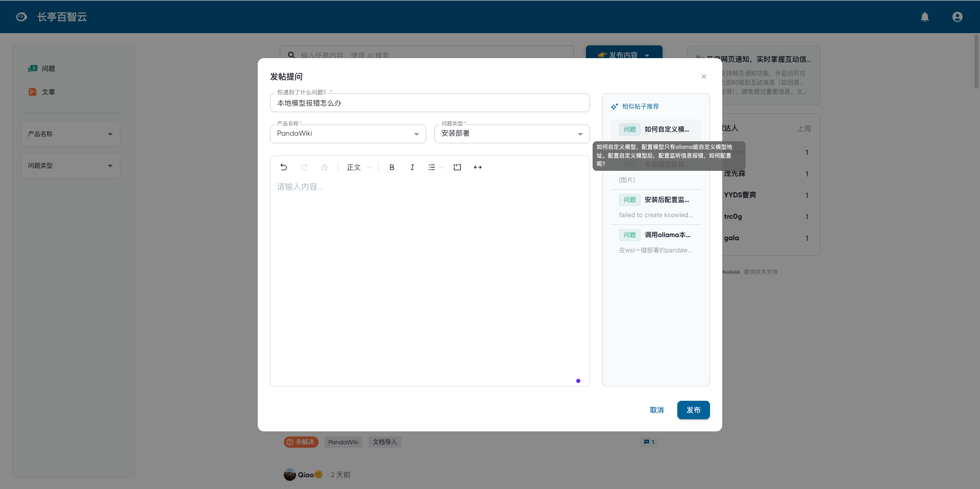The width and height of the screenshot is (980, 489).
Task: Open the notification bell
Action: pyautogui.click(x=925, y=17)
